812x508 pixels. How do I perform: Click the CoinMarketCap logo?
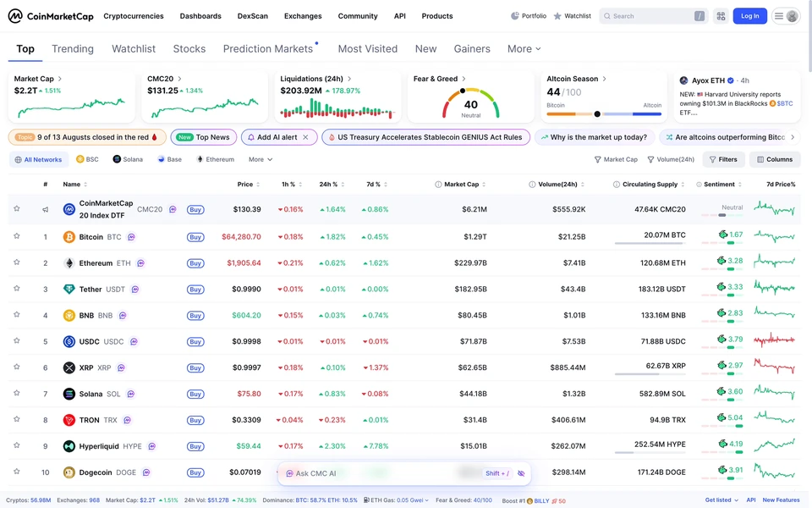[51, 16]
